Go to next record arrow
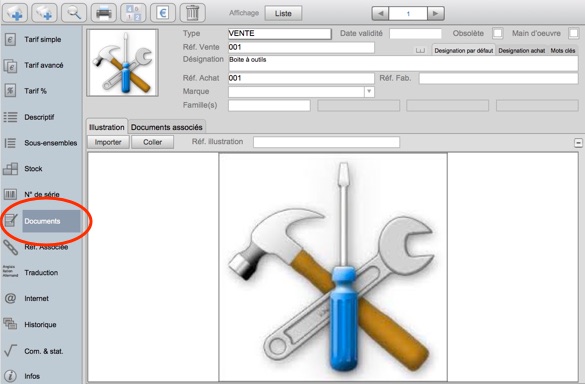 pos(435,13)
